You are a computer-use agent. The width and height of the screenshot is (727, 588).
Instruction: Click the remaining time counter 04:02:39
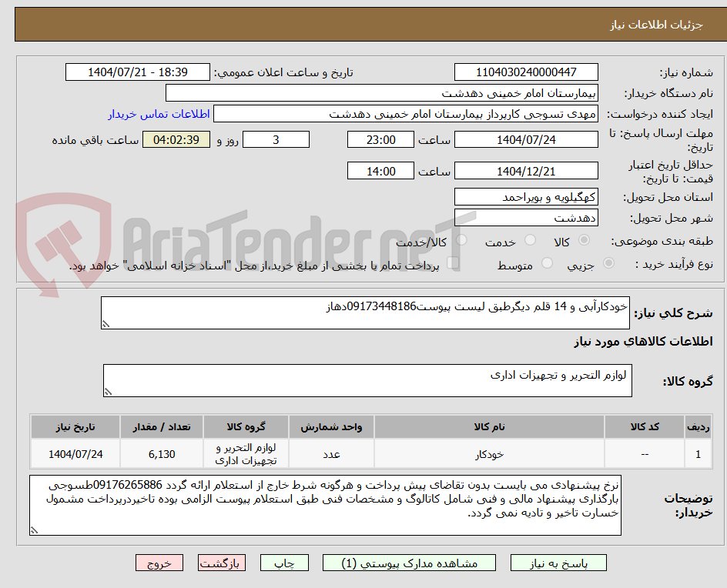(176, 140)
